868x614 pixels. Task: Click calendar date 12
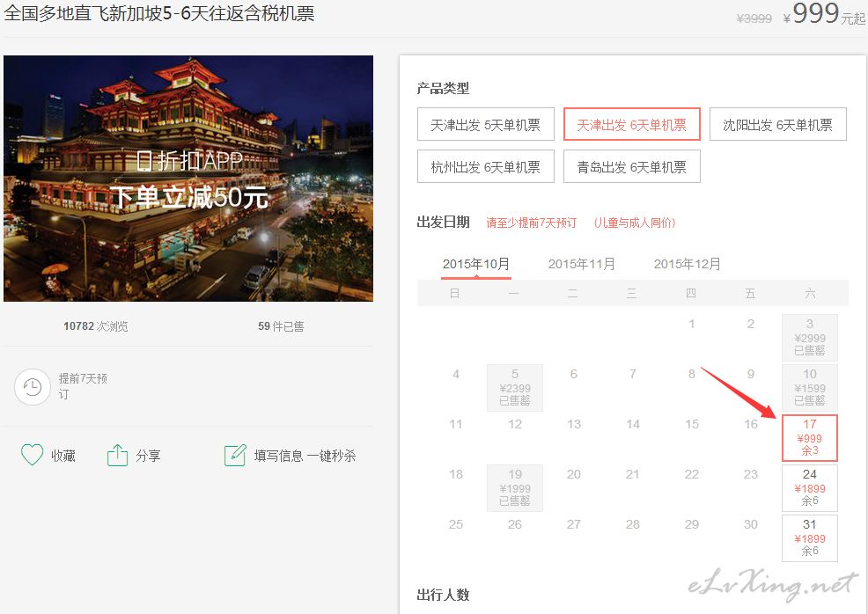[515, 424]
